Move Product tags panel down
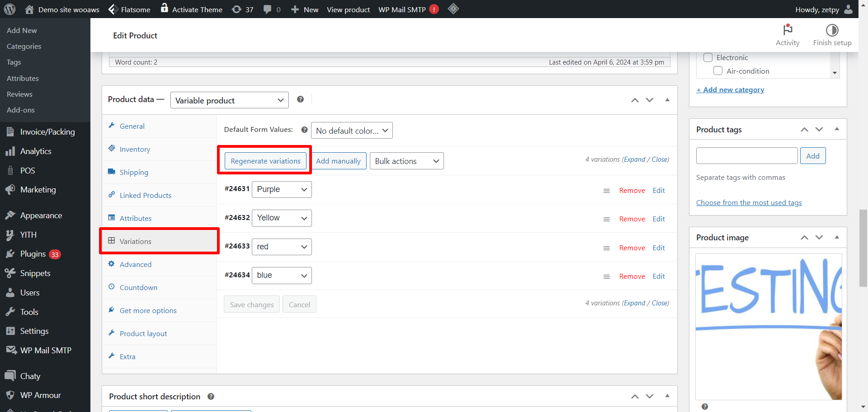Viewport: 868px width, 412px height. coord(819,130)
